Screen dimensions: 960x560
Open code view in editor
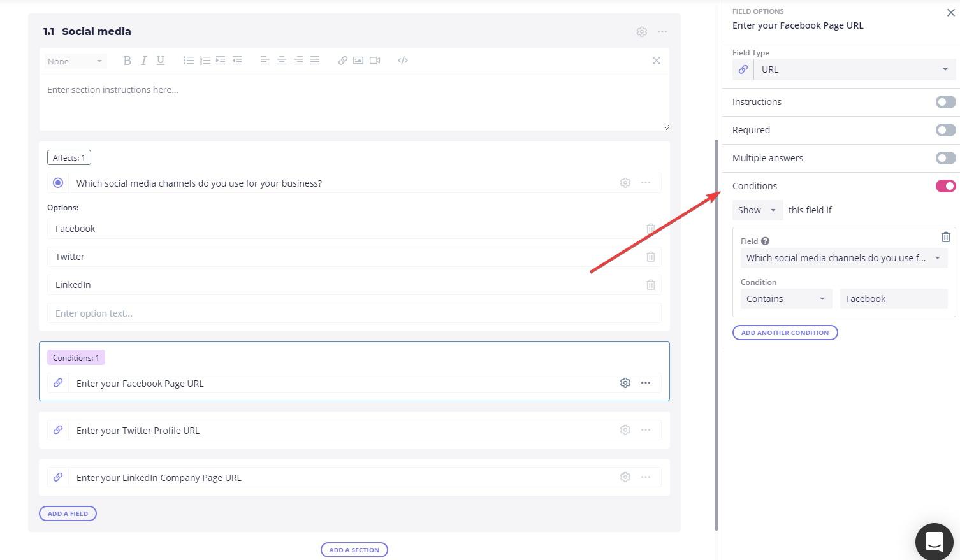pyautogui.click(x=403, y=61)
